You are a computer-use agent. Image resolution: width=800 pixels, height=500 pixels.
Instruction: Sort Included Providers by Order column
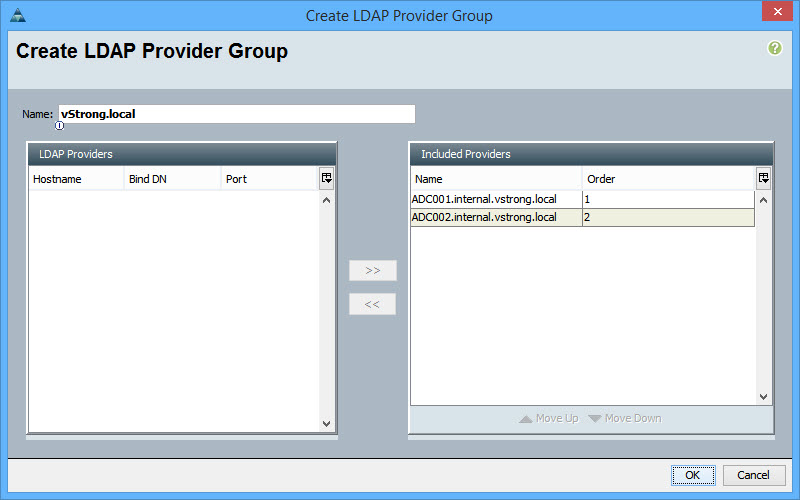pos(667,179)
